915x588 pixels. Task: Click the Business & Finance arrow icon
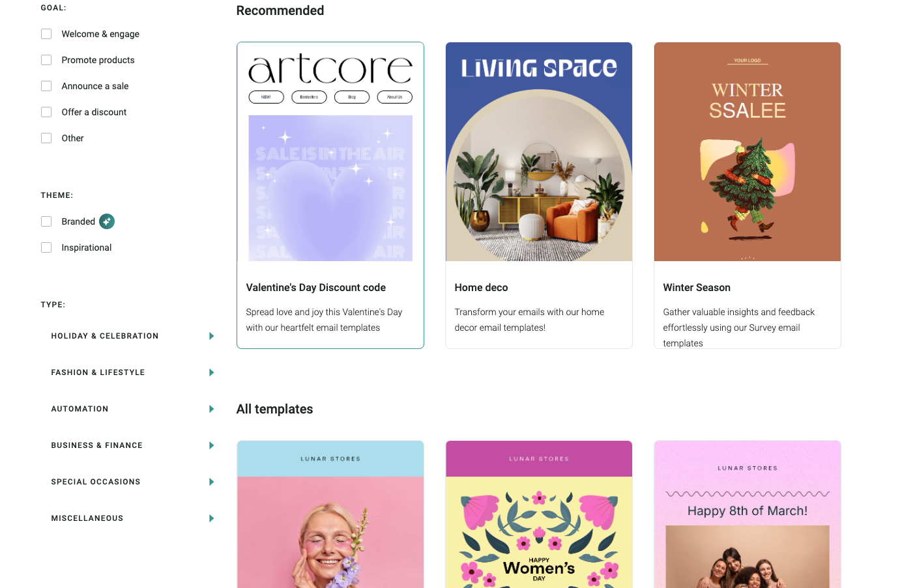(x=211, y=445)
